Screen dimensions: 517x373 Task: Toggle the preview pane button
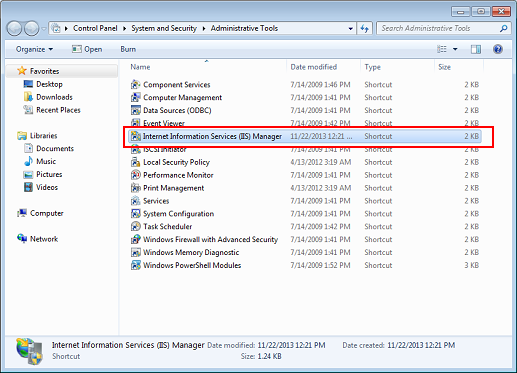[x=476, y=49]
